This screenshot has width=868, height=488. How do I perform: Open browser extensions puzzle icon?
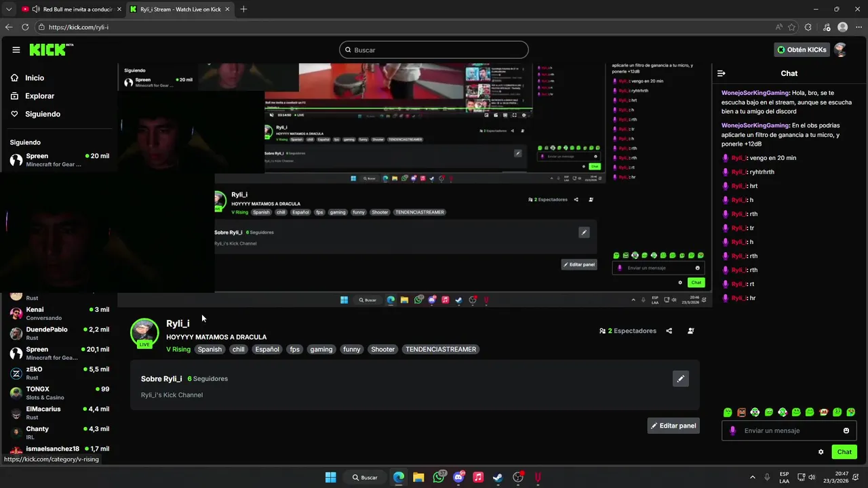point(808,27)
